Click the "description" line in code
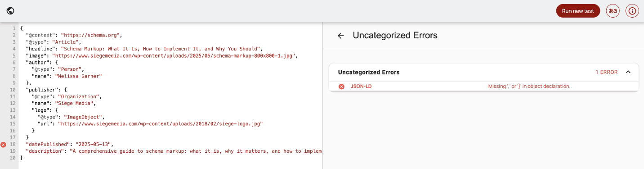Screen dimensions: 644x169 point(174,151)
